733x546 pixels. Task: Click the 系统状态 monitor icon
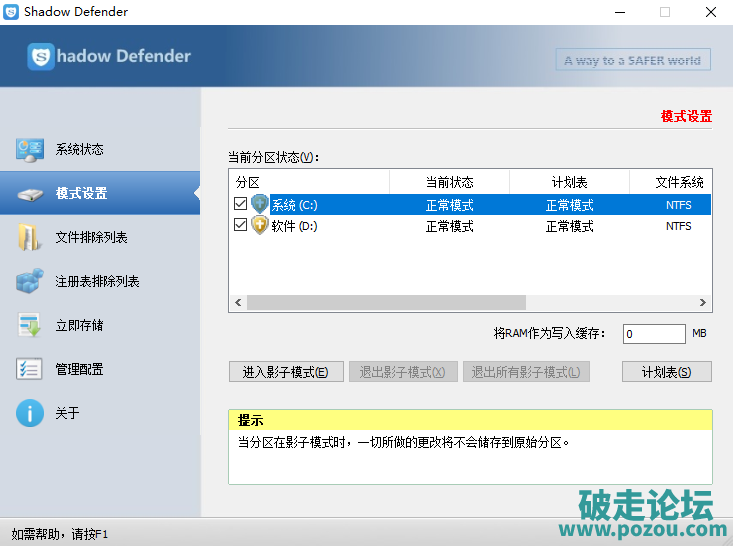click(30, 150)
